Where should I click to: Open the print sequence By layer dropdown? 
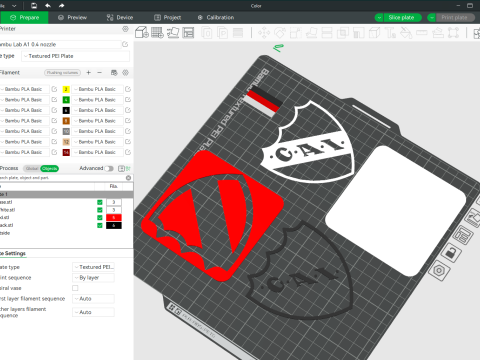pos(93,278)
